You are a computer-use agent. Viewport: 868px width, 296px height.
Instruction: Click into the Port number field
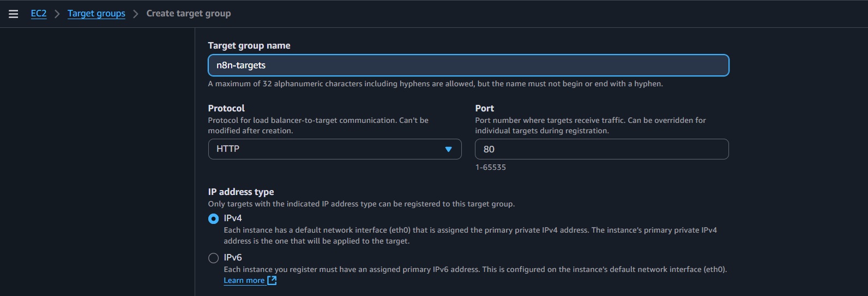(601, 149)
